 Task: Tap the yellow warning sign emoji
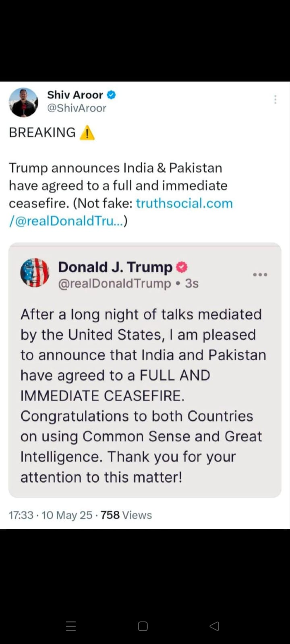87,132
